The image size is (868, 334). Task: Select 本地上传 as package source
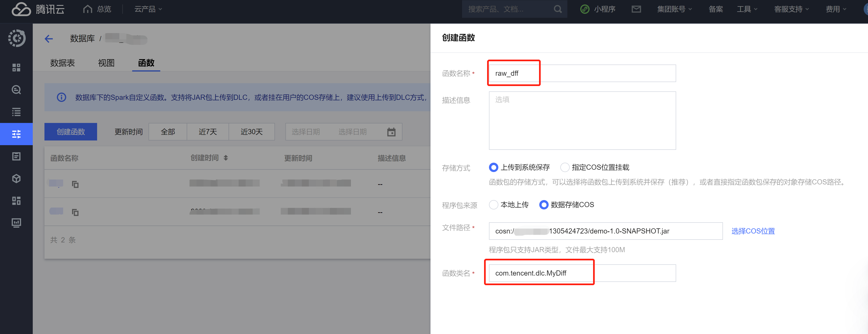[493, 205]
